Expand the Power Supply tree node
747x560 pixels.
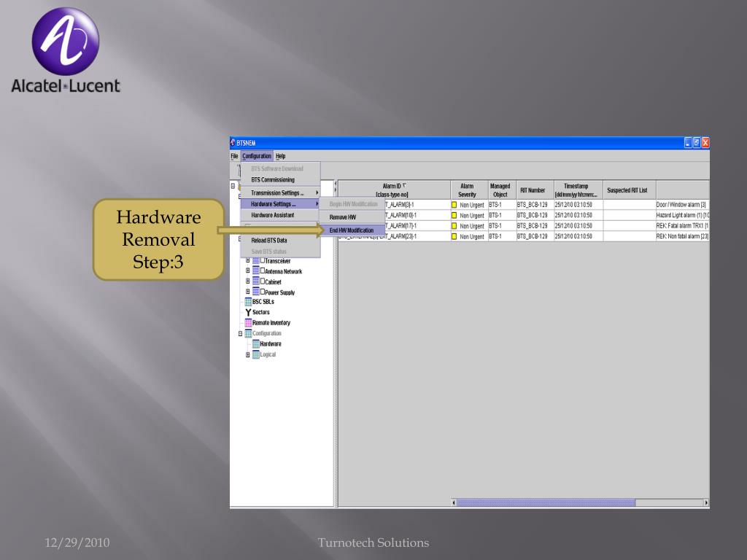click(248, 292)
